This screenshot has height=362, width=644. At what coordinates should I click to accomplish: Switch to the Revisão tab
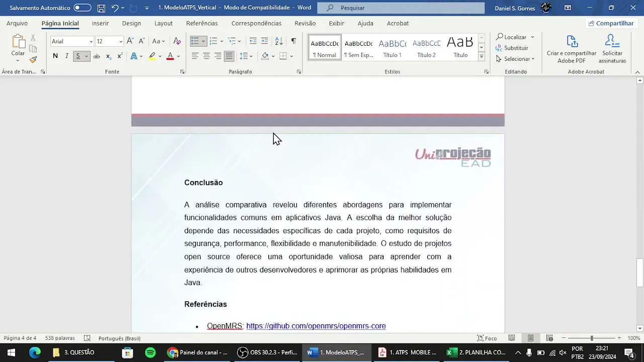(305, 23)
